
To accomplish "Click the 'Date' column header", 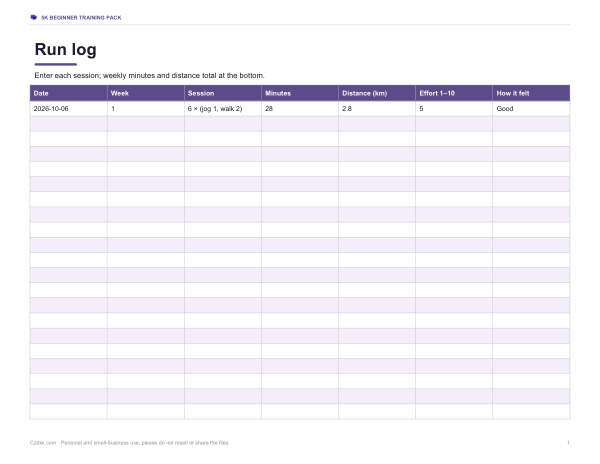I will (68, 93).
